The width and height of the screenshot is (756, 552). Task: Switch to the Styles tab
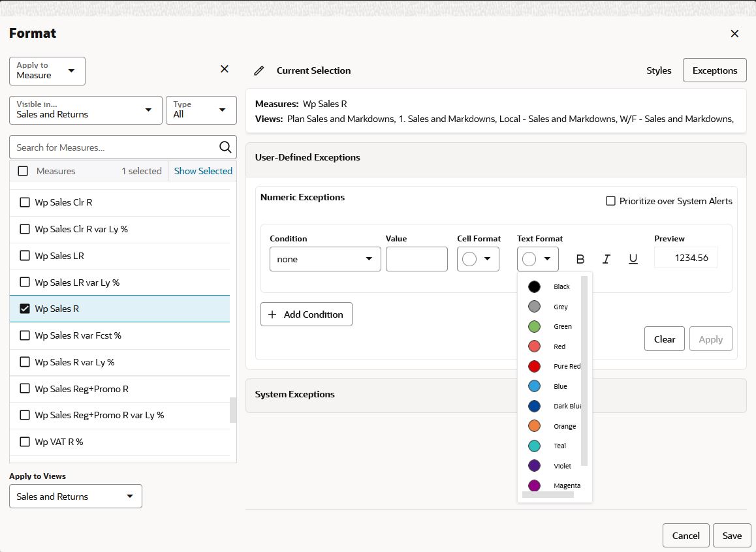(659, 71)
